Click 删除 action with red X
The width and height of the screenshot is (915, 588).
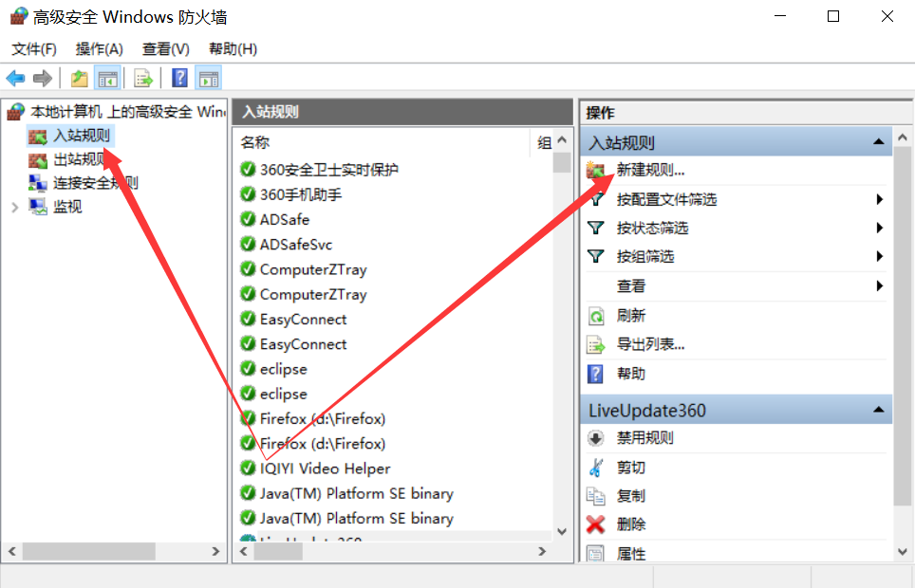click(631, 524)
